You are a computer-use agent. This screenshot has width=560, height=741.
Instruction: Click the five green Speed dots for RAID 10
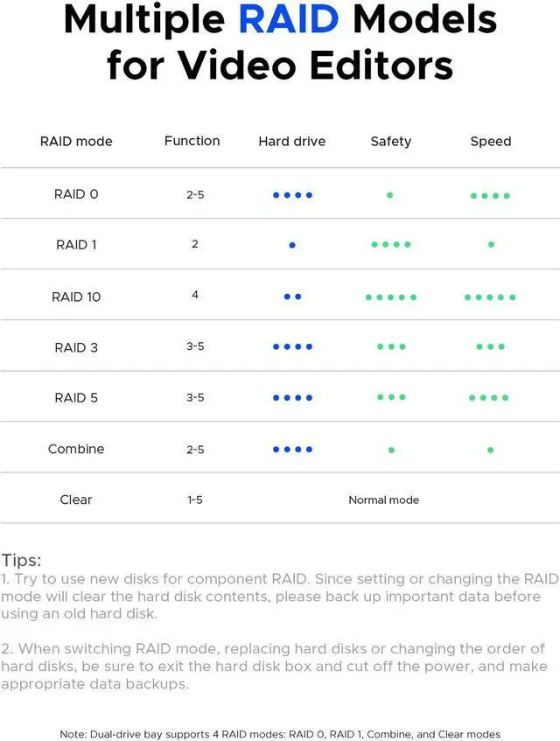[490, 297]
